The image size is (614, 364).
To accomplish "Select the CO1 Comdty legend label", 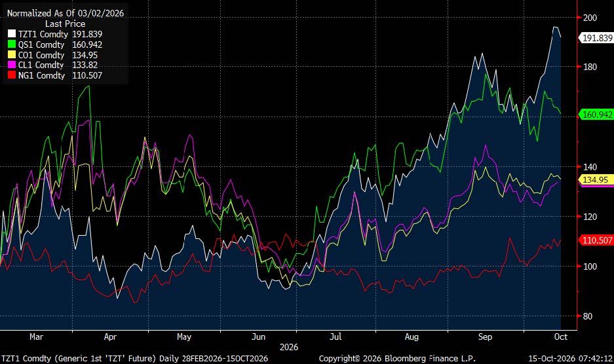I will (x=41, y=55).
